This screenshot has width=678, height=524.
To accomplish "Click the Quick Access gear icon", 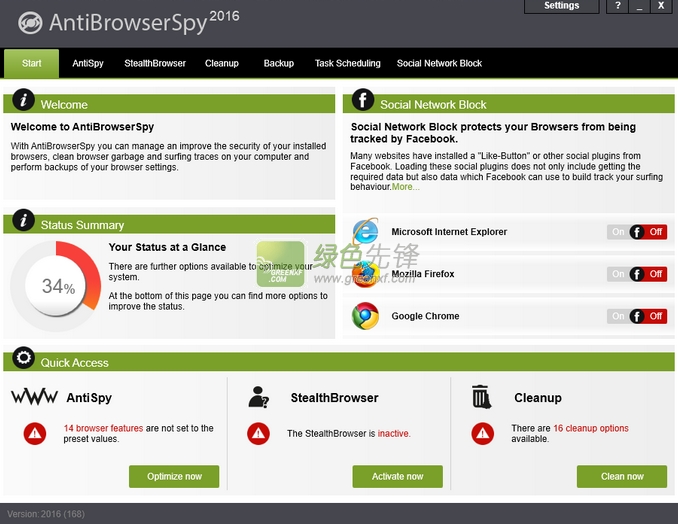I will 23,358.
